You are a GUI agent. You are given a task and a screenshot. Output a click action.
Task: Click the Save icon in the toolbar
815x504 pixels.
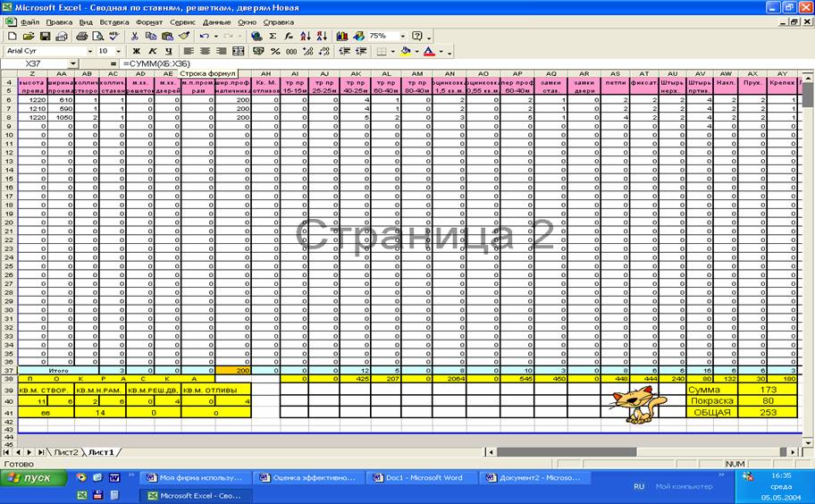[46, 37]
